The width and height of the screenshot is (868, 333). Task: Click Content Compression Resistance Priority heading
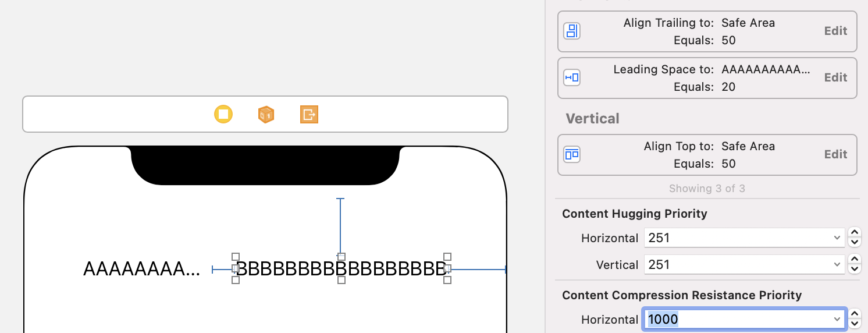682,295
